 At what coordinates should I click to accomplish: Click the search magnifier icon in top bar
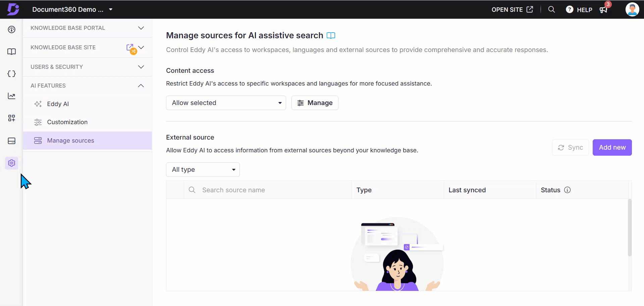(x=551, y=9)
